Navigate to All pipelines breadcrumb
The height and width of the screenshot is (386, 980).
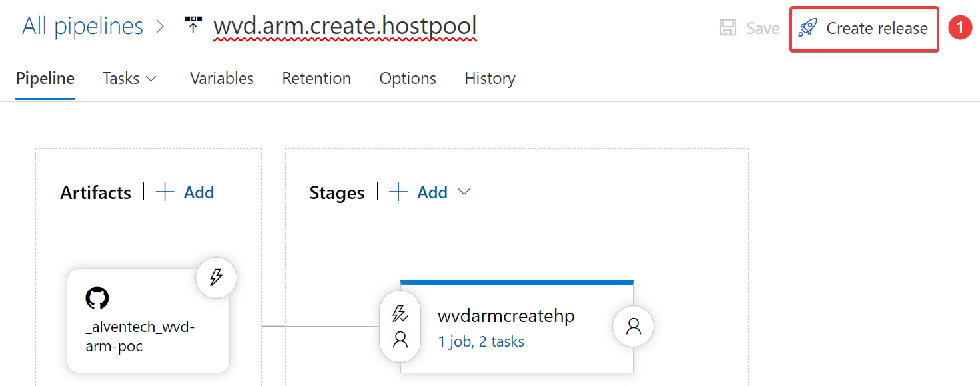click(x=83, y=27)
